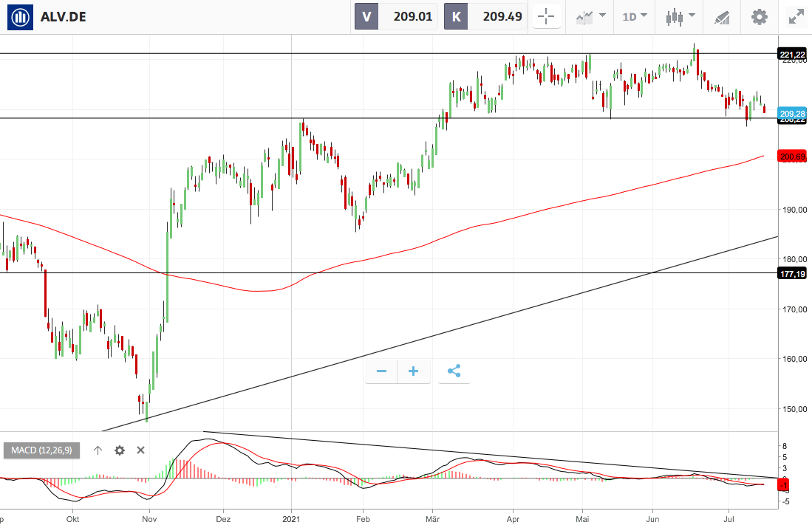
Task: Share the chart
Action: click(x=454, y=371)
